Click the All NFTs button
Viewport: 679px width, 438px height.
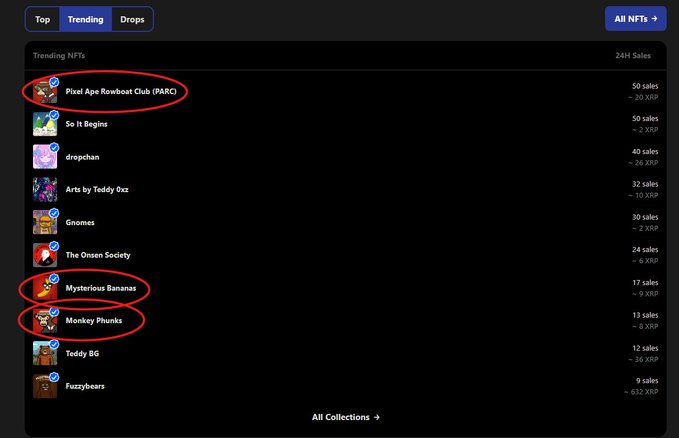(x=635, y=19)
